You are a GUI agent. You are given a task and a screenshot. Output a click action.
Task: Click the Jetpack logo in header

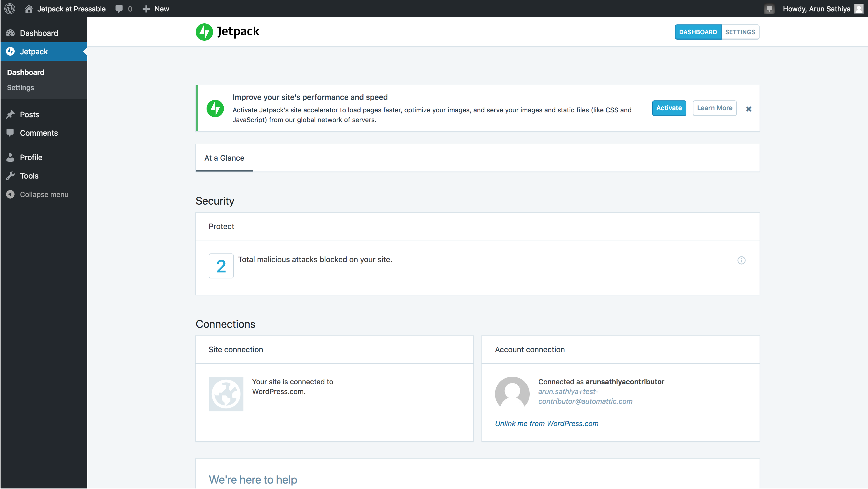(228, 32)
